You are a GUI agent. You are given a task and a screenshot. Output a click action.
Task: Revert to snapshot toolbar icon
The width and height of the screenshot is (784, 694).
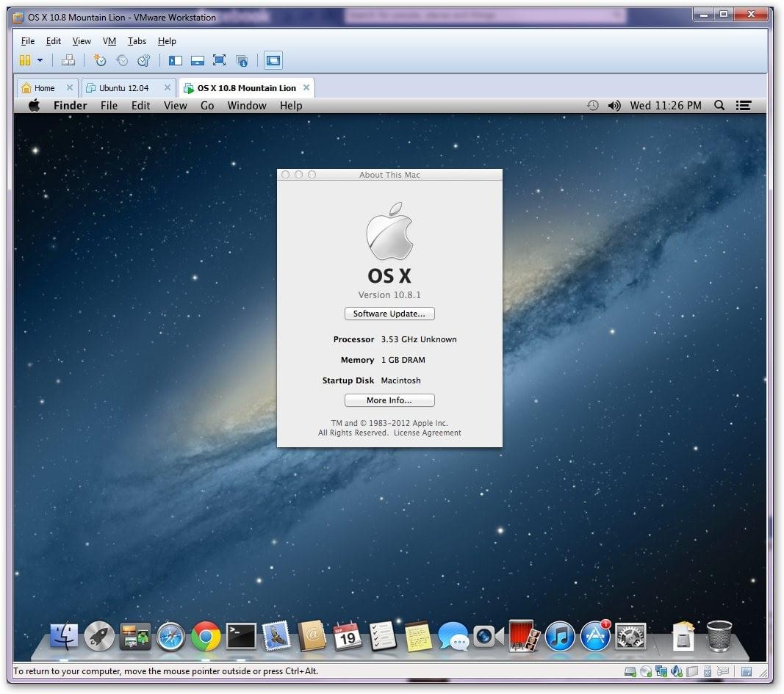[122, 60]
